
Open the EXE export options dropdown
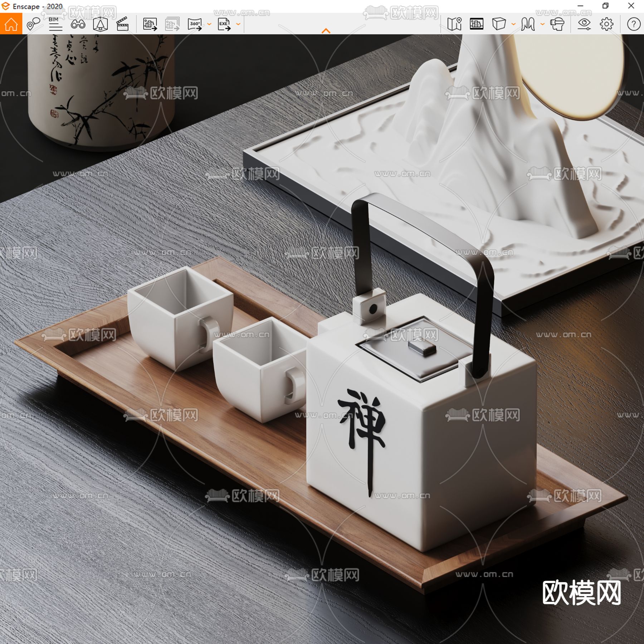238,24
